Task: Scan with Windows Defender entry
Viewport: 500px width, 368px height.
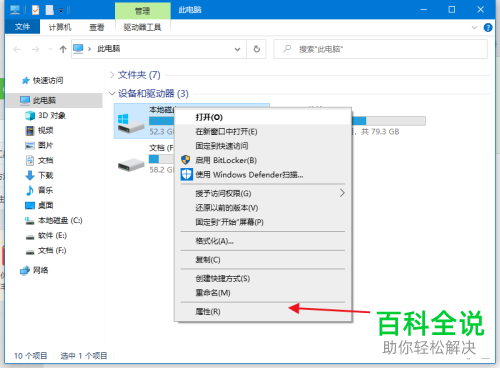Action: click(x=263, y=175)
